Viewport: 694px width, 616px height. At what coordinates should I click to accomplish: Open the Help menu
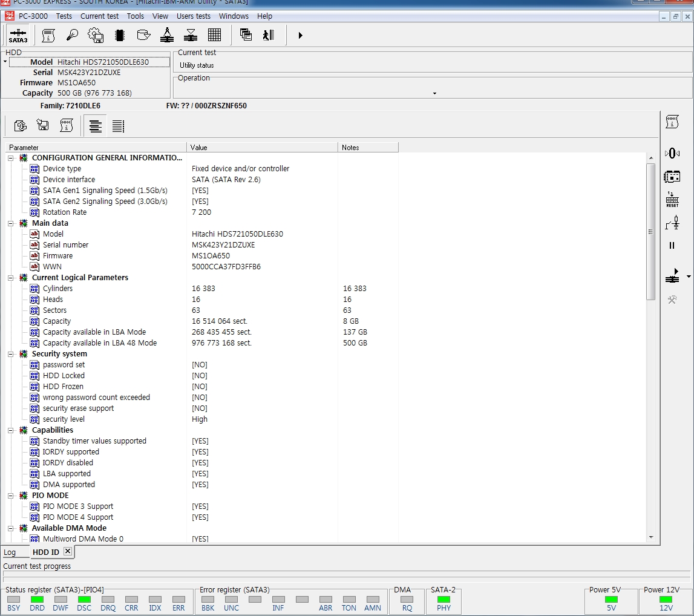pyautogui.click(x=264, y=16)
